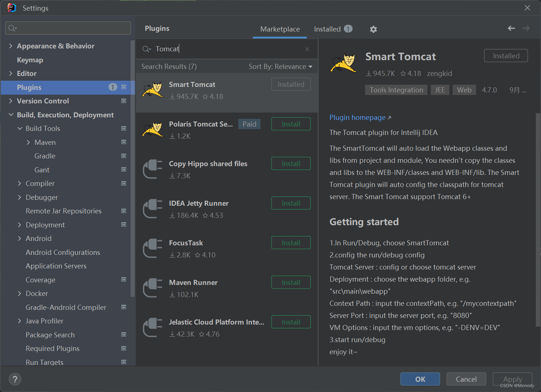Viewport: 541px width, 392px height.
Task: Open Application Servers settings
Action: 56,266
